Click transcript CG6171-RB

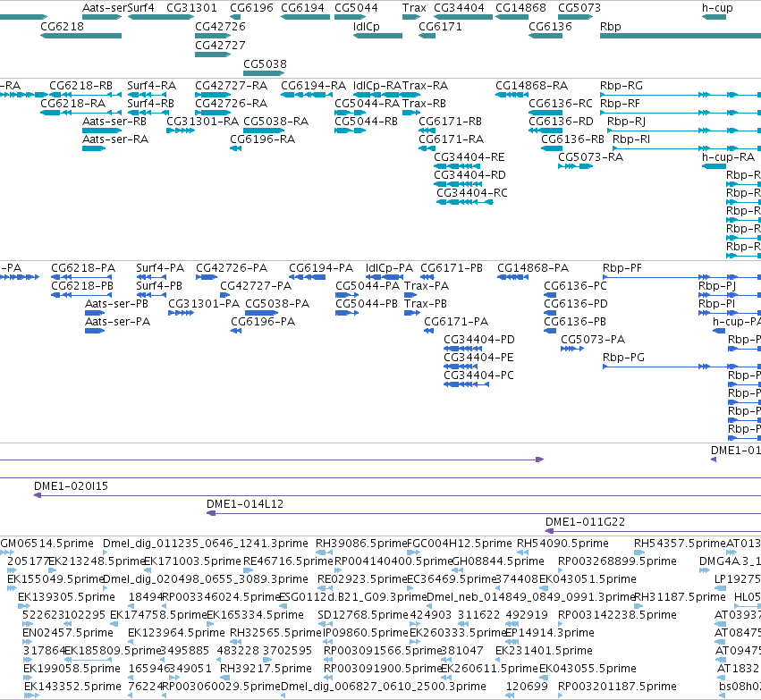click(x=427, y=131)
